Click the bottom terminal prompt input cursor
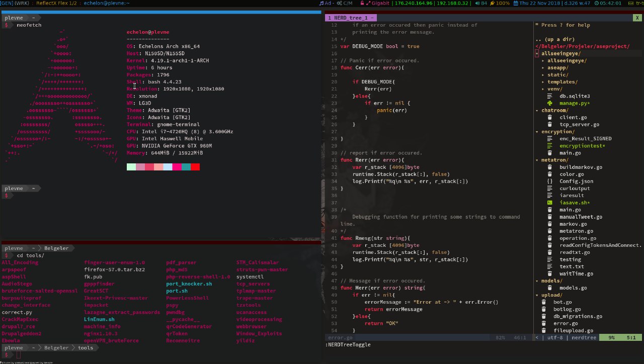Image resolution: width=644 pixels, height=364 pixels. click(x=19, y=355)
